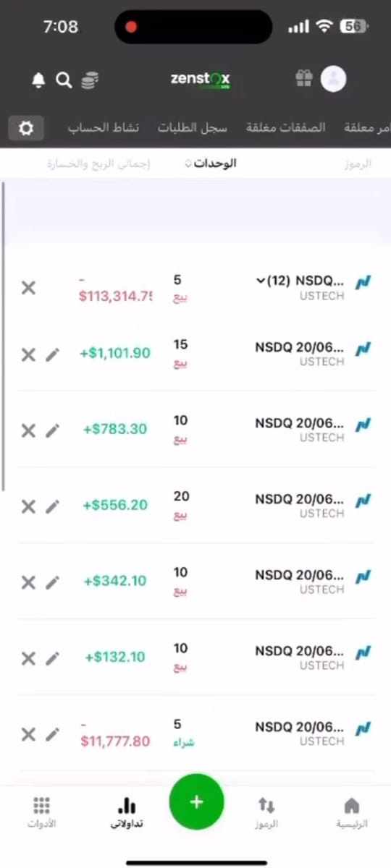Screen dimensions: 391x868
Task: Open الأدوات tools grid in bottom navigation
Action: 41,812
